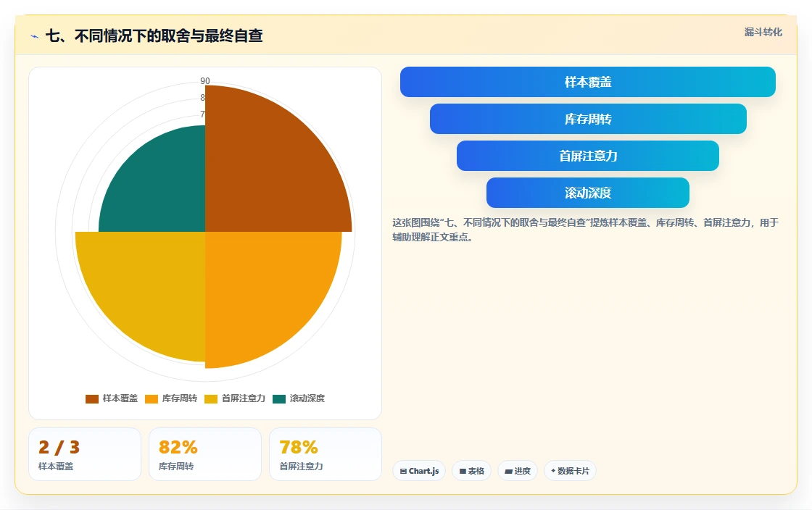Click the Chart.js tag icon
The width and height of the screenshot is (812, 510).
[403, 471]
